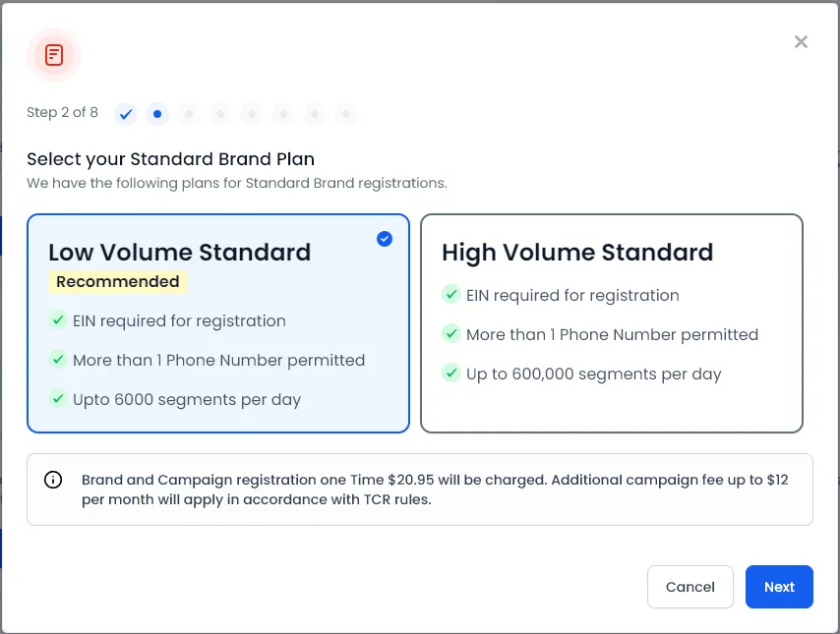The height and width of the screenshot is (634, 840).
Task: Choose the High Volume Standard plan card
Action: click(611, 323)
